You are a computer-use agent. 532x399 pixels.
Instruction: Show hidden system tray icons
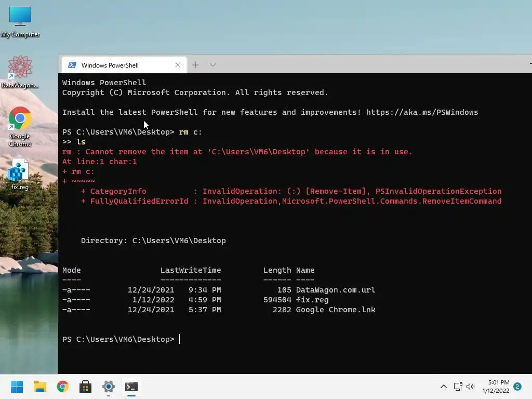coord(444,387)
